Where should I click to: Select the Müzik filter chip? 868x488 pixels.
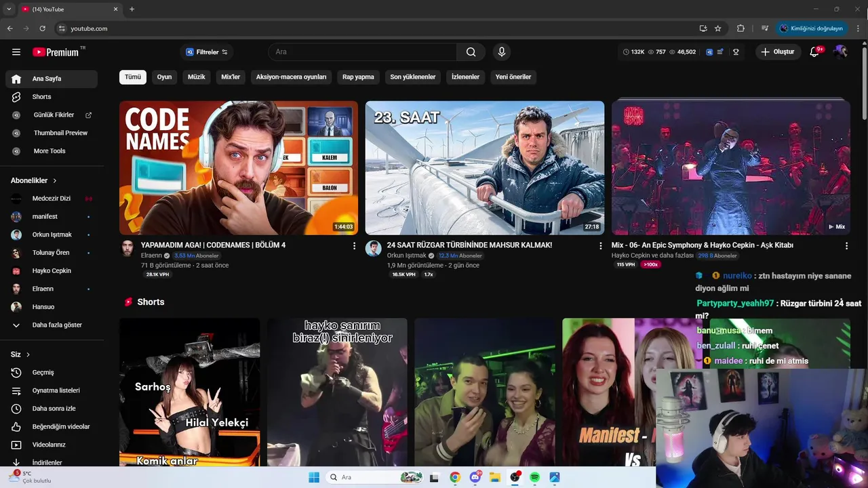pyautogui.click(x=196, y=77)
